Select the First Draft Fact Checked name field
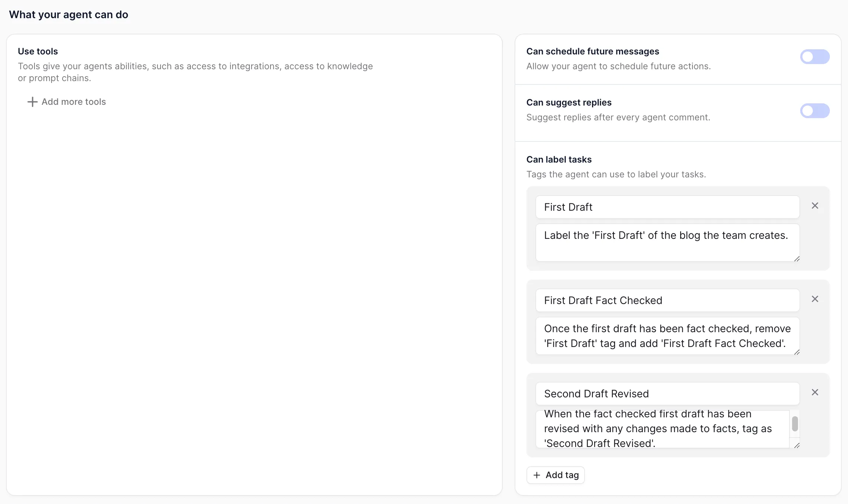This screenshot has width=848, height=504. [x=667, y=300]
